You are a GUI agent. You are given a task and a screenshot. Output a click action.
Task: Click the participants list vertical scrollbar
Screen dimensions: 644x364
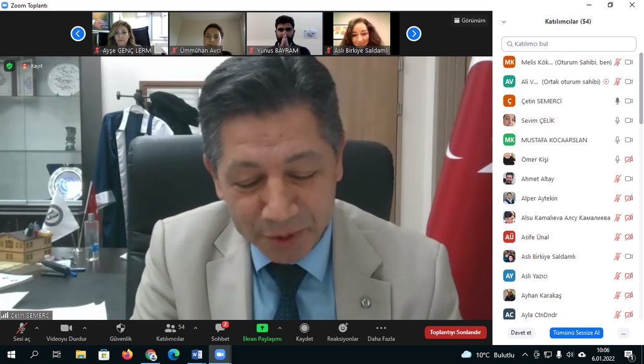click(641, 88)
